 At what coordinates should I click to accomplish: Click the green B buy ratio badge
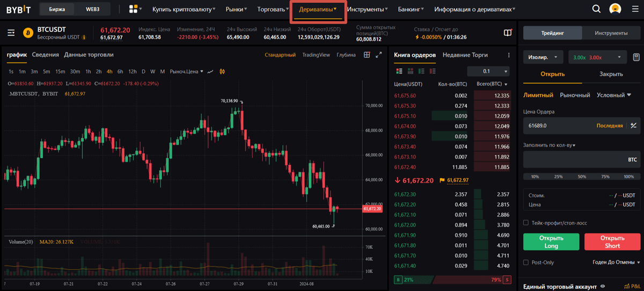[398, 280]
